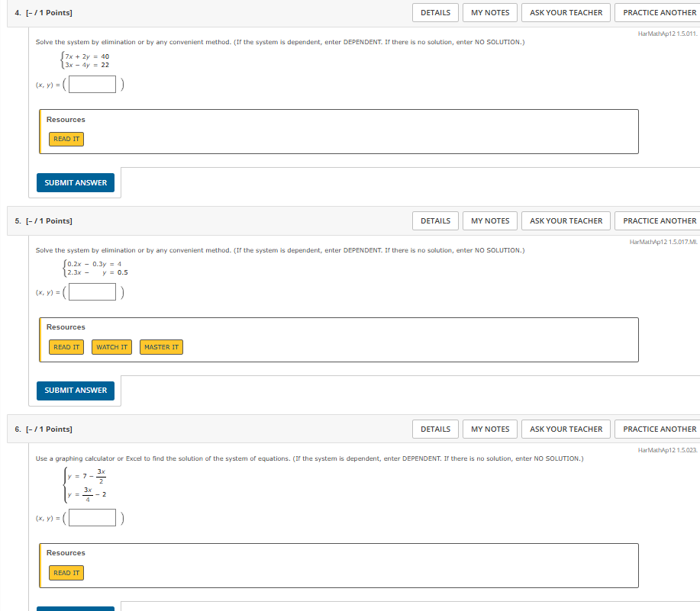Click the answer field for question 4

(92, 85)
